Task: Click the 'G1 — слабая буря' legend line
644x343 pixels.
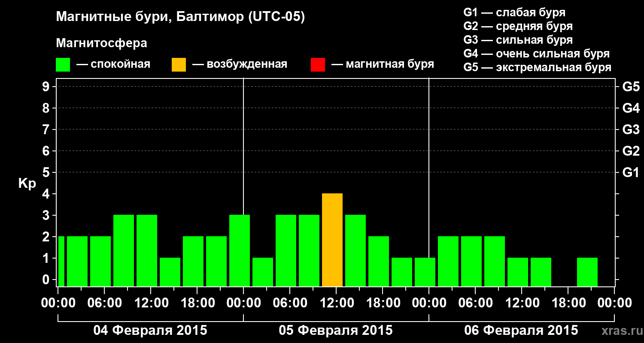Action: [514, 12]
